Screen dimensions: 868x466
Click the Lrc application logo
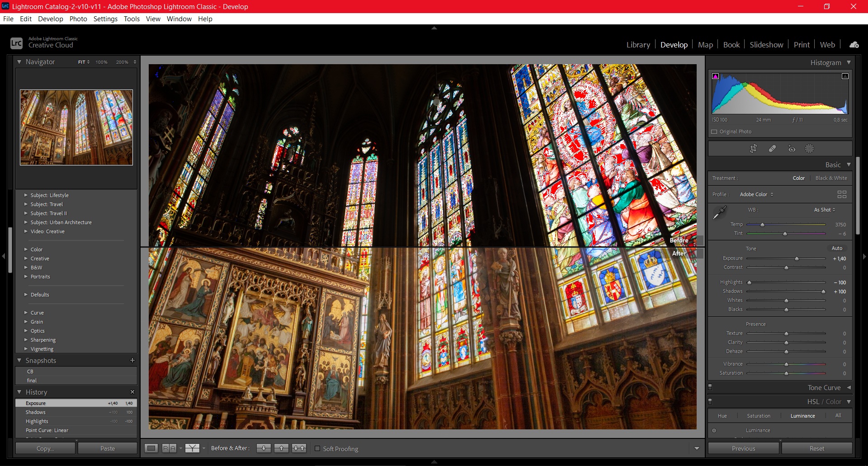16,43
